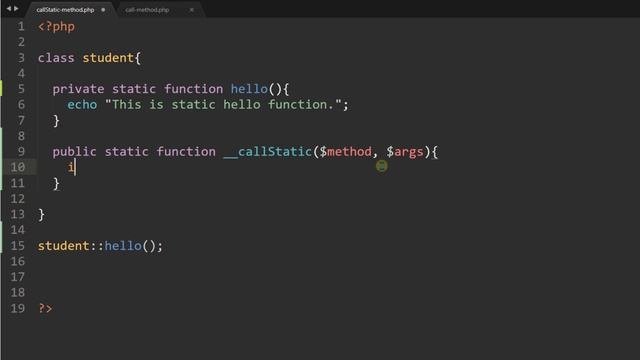Click line number 10 in gutter
The width and height of the screenshot is (640, 360).
coord(17,167)
